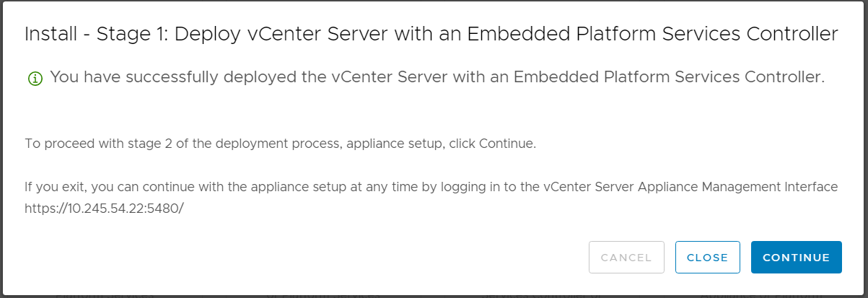
Task: Click the 'If you exit' instruction text
Action: tap(431, 187)
